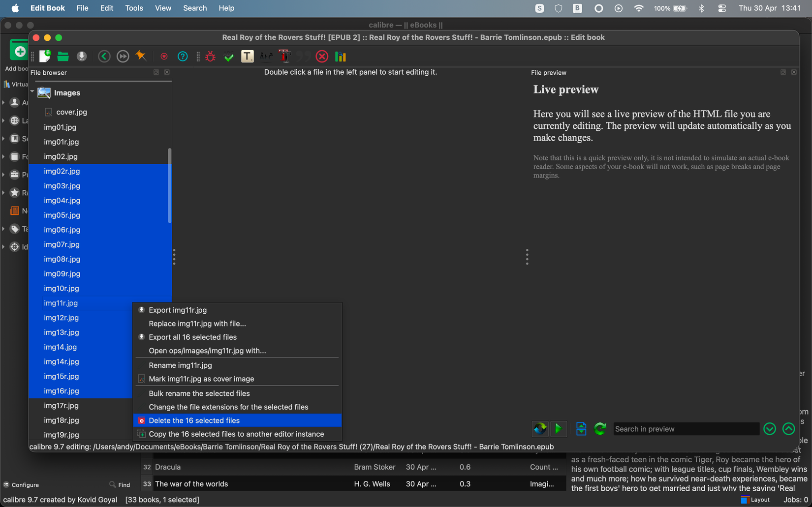
Task: Float the File preview panel
Action: (x=783, y=72)
